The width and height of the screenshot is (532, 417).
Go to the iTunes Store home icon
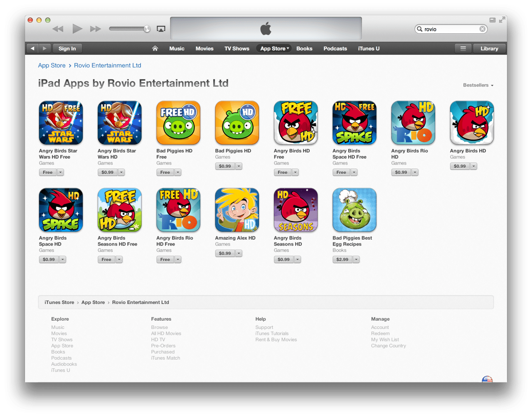click(x=155, y=49)
